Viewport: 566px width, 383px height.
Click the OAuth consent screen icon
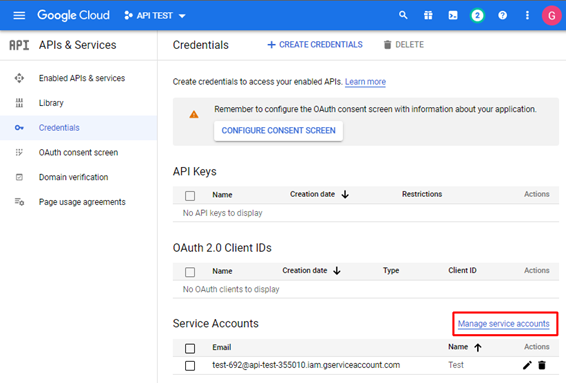pos(19,152)
